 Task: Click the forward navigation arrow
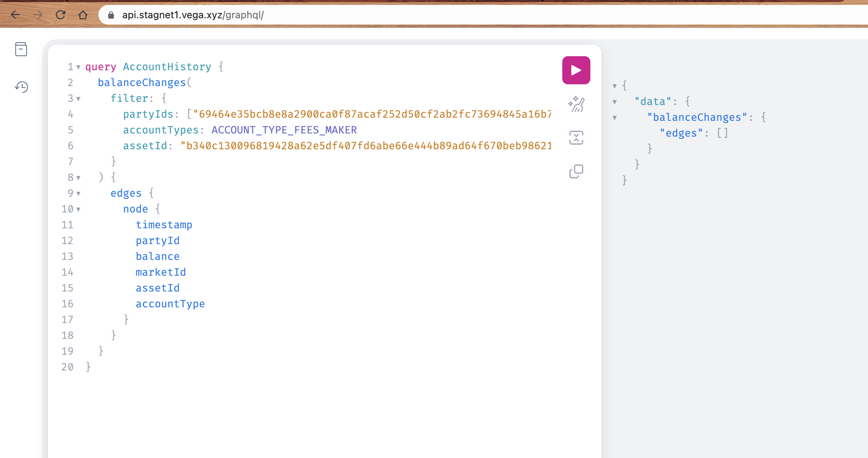(38, 15)
